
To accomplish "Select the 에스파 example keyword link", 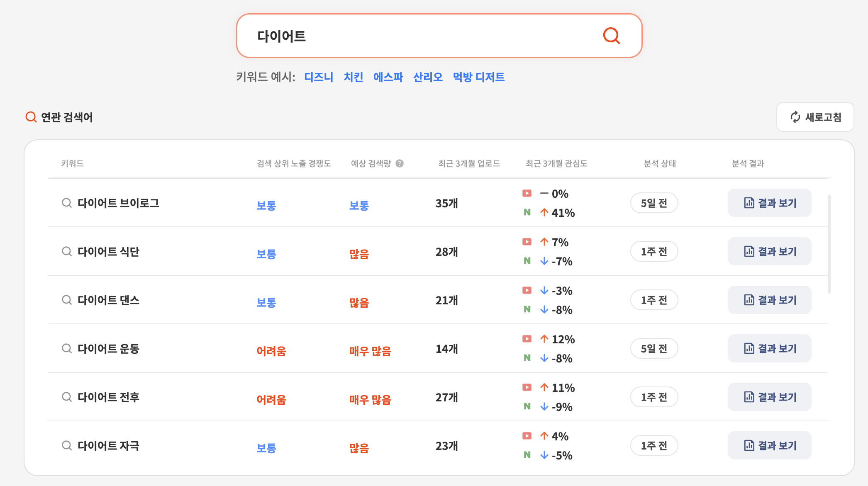I will coord(388,77).
